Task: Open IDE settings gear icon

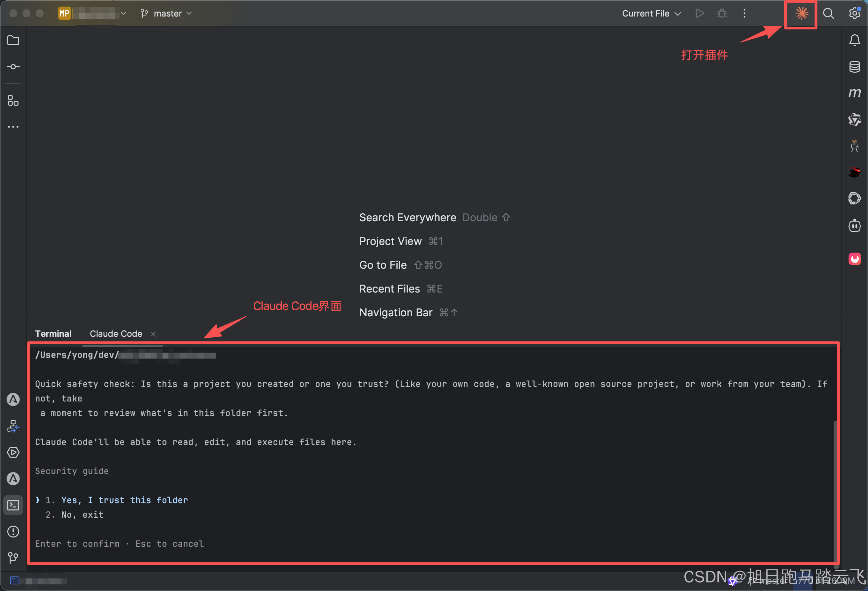Action: [854, 14]
